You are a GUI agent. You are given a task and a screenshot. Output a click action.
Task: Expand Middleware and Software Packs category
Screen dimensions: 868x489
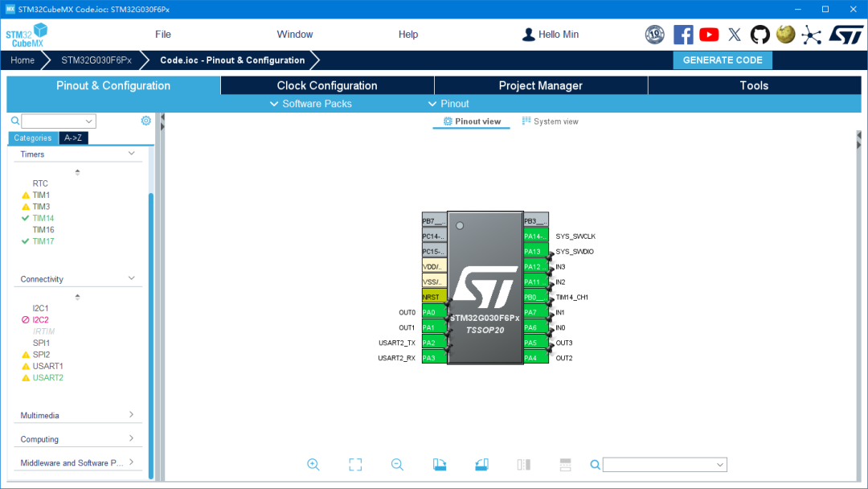coord(132,462)
